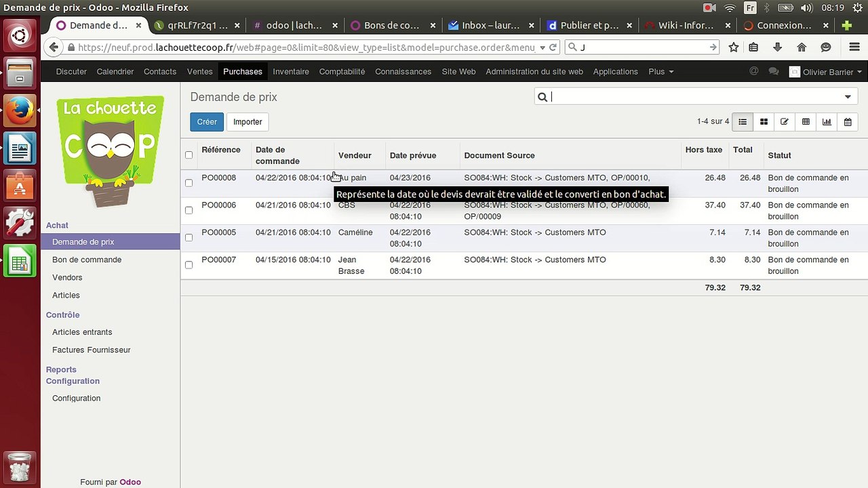Image resolution: width=868 pixels, height=488 pixels.
Task: Open the Plus menu dropdown
Action: (660, 71)
